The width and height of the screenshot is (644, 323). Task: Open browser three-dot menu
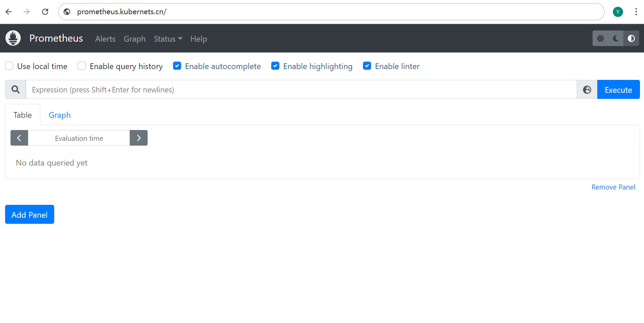tap(636, 12)
